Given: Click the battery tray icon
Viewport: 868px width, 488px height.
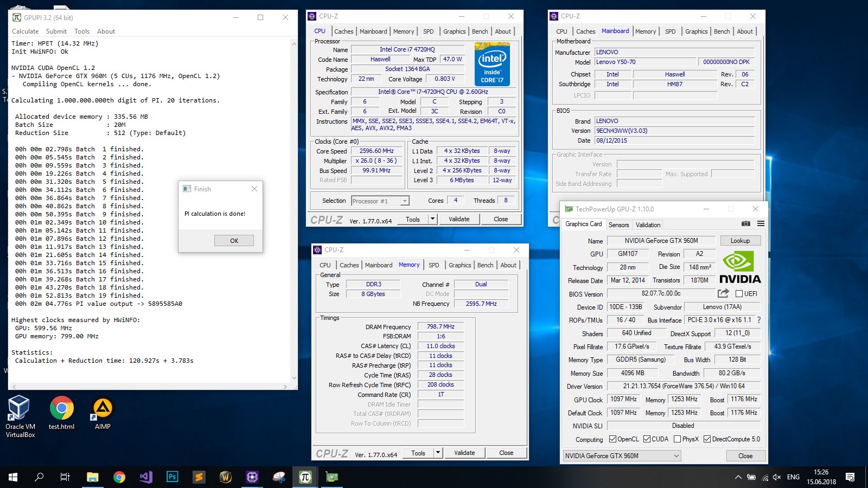Looking at the screenshot, I should coord(751,477).
